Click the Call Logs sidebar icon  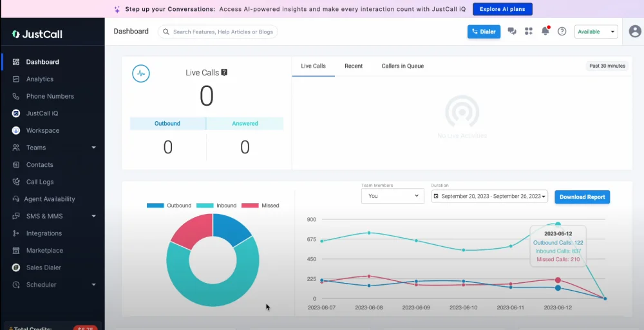point(16,182)
